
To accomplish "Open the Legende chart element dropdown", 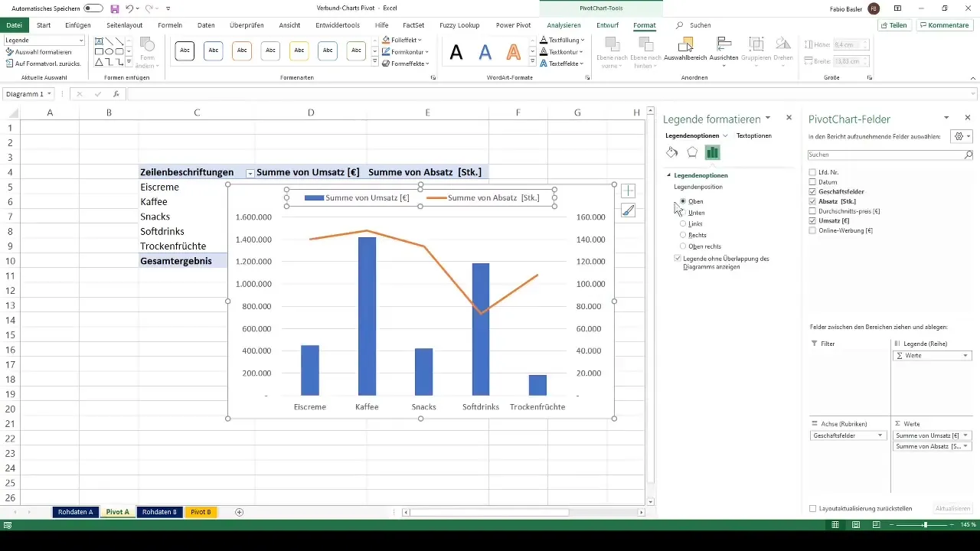I will tap(80, 40).
